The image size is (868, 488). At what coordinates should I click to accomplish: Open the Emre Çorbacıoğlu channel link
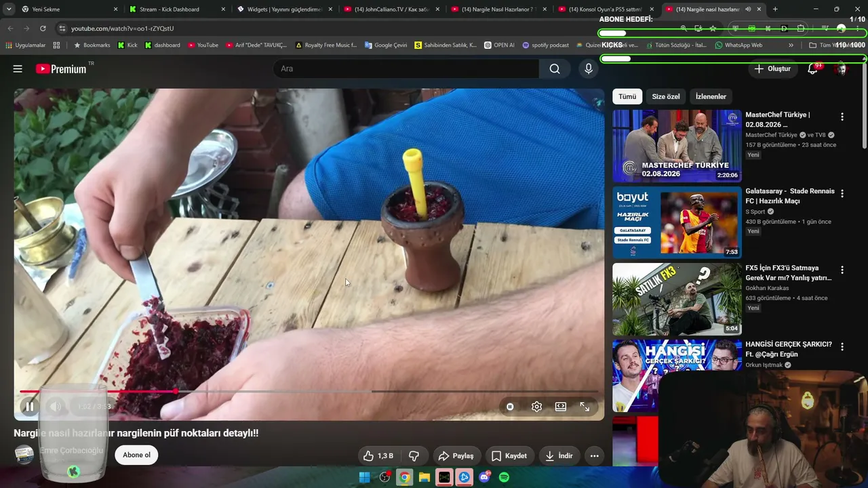(71, 450)
